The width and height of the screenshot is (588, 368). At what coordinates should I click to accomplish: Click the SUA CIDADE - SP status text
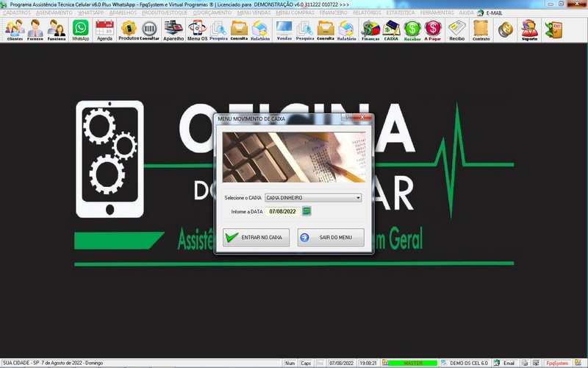53,363
